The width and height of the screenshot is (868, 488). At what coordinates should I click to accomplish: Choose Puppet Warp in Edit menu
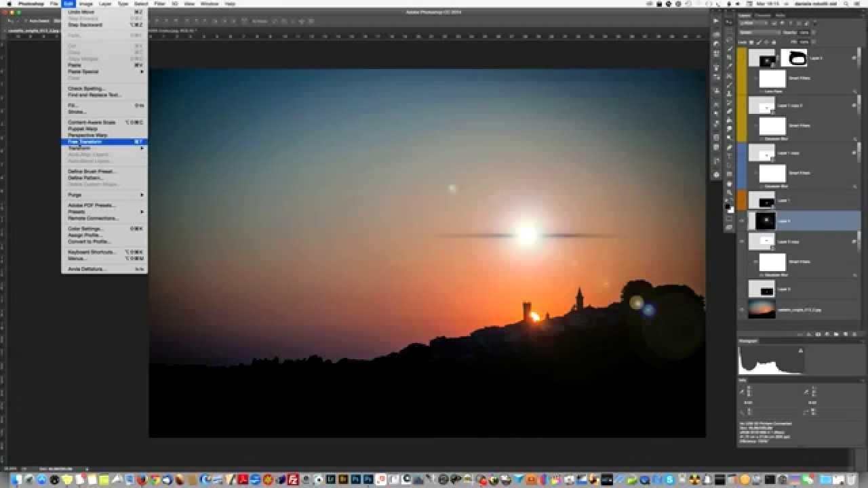pyautogui.click(x=104, y=128)
